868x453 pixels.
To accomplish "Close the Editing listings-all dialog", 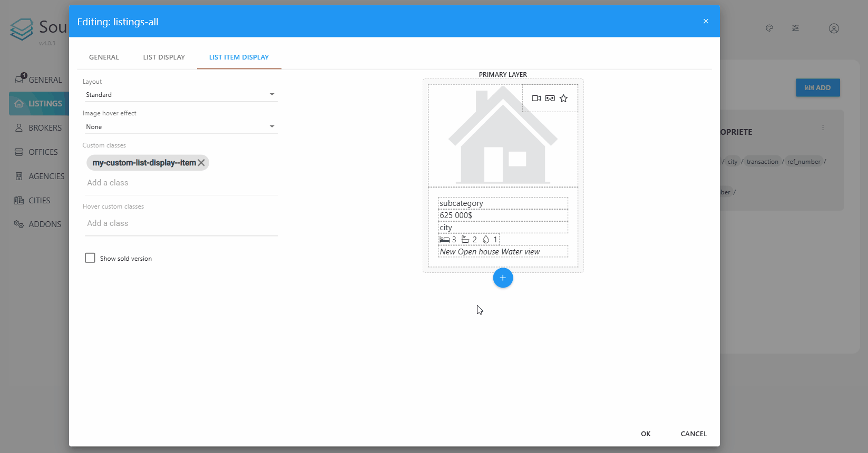I will point(706,21).
